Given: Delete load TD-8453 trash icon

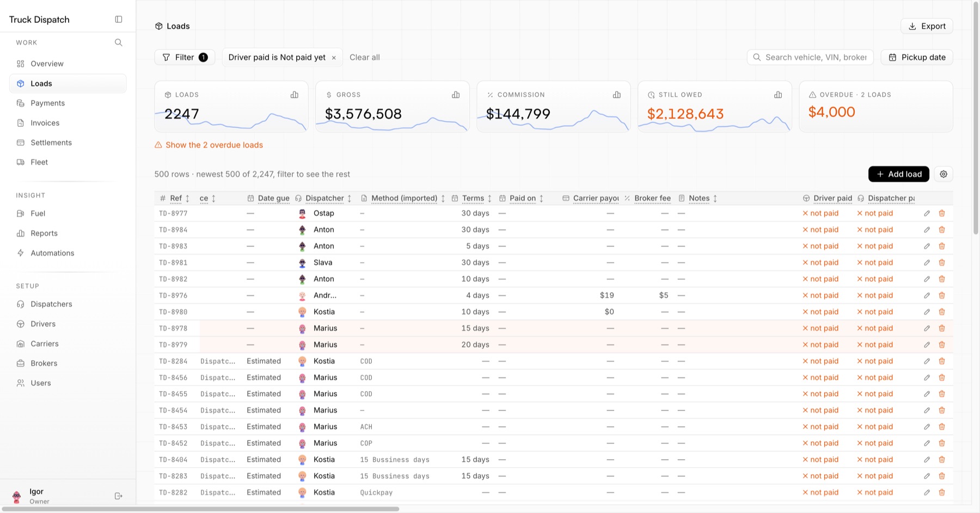Looking at the screenshot, I should tap(942, 427).
